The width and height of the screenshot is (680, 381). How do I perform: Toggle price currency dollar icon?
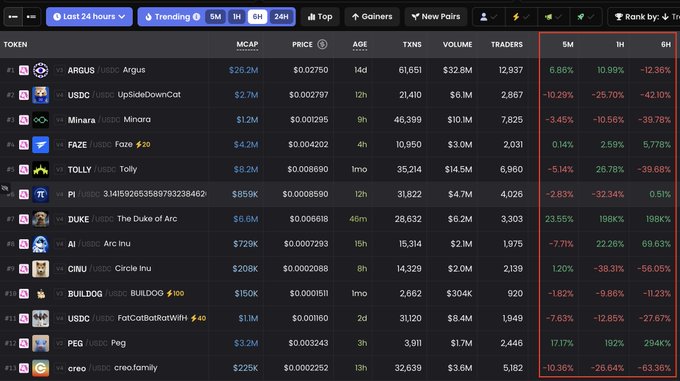coord(322,44)
